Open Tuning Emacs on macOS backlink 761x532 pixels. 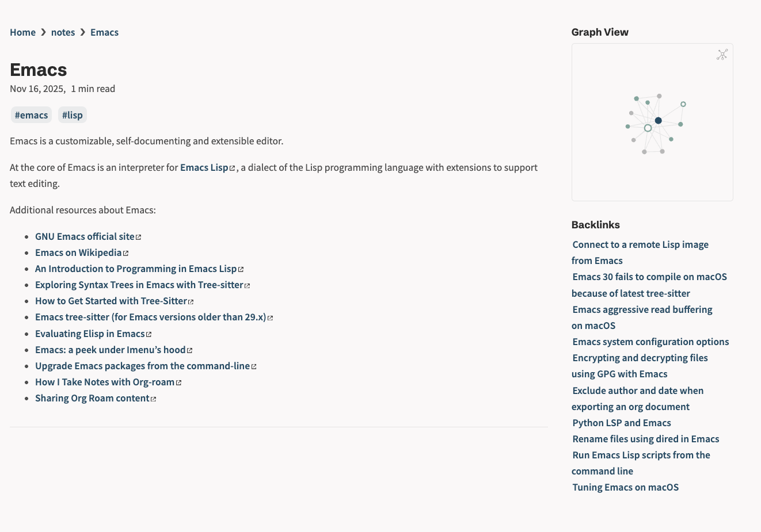click(625, 487)
